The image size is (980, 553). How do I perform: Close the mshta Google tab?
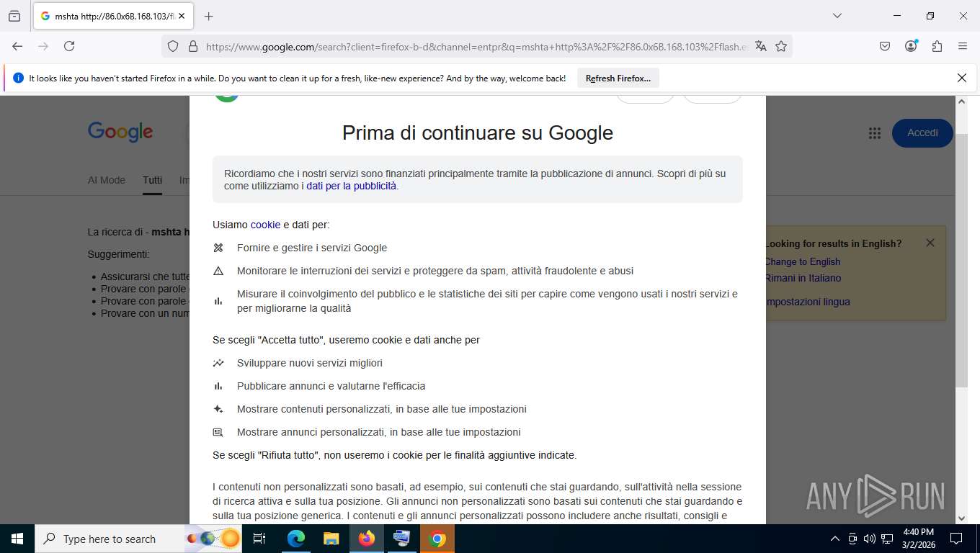[181, 16]
